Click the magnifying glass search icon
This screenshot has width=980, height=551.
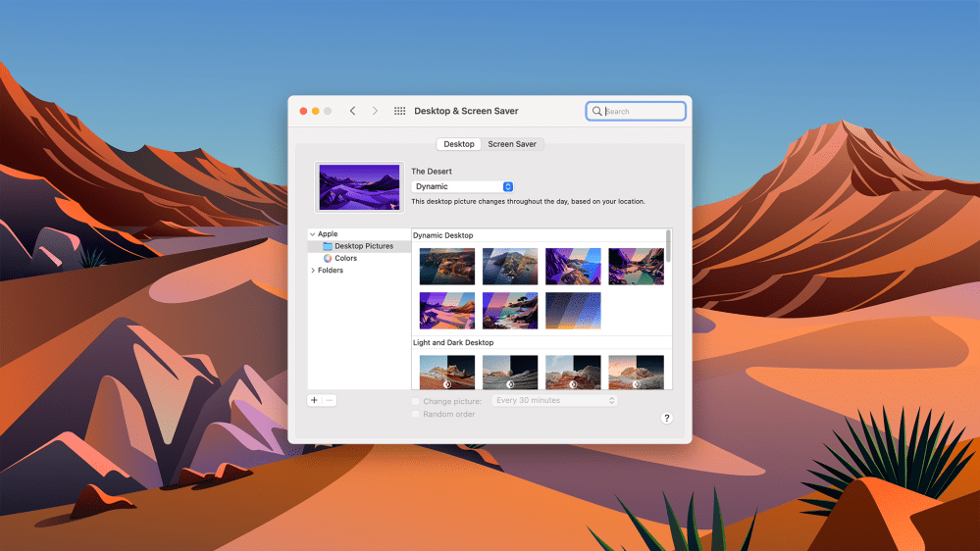coord(596,112)
